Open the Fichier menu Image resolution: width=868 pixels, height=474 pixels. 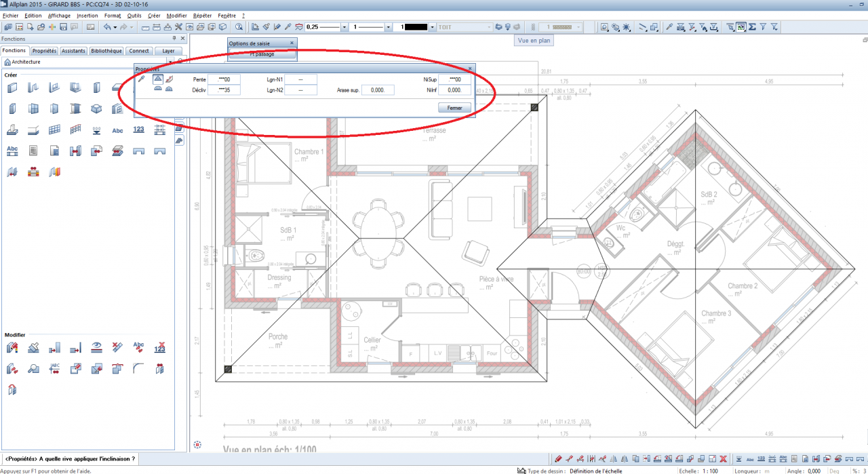coord(10,15)
